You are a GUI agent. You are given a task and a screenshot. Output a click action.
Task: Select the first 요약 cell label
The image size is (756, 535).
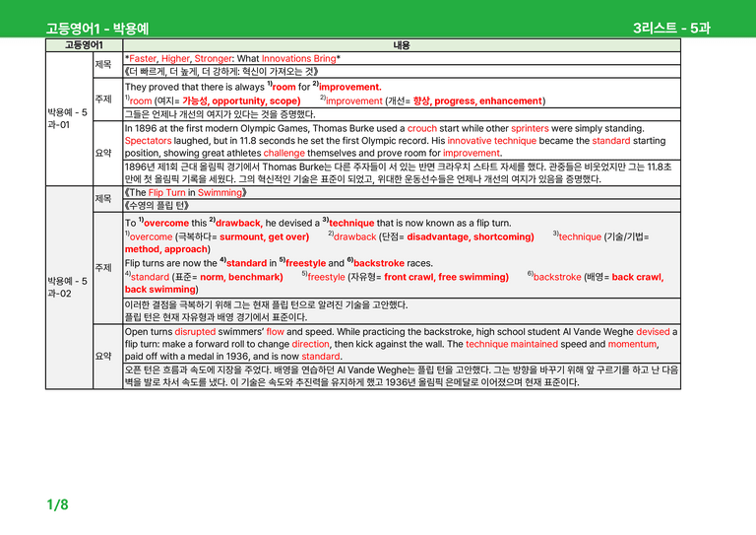point(103,153)
